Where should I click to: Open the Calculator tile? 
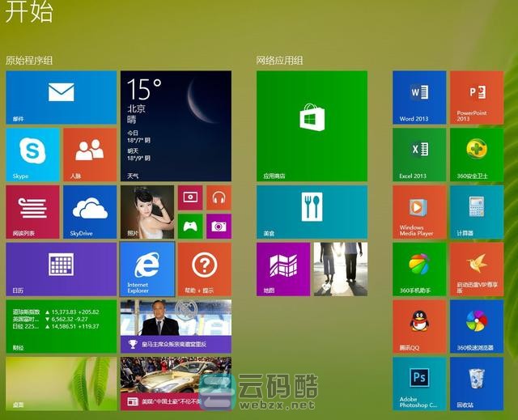(x=476, y=211)
